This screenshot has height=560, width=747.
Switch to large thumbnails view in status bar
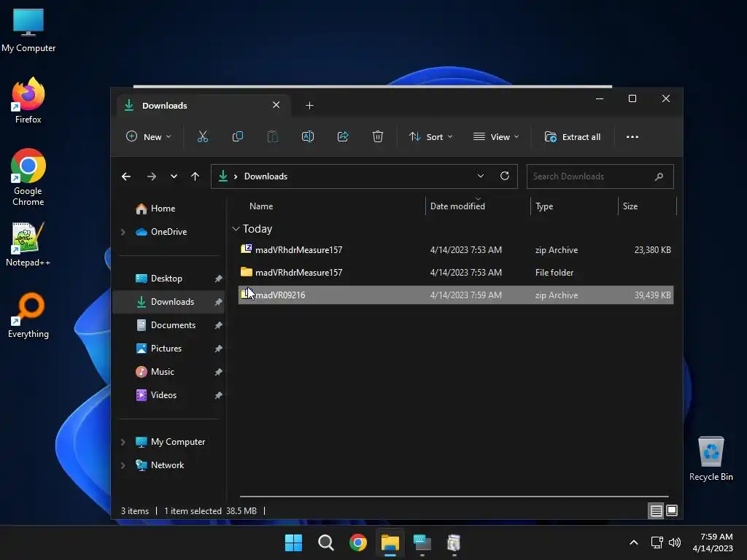click(x=672, y=511)
